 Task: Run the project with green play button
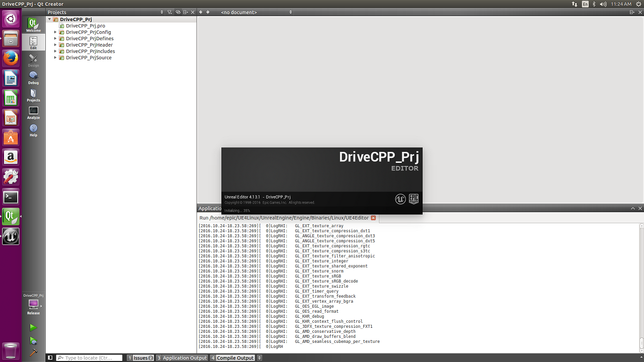click(33, 328)
